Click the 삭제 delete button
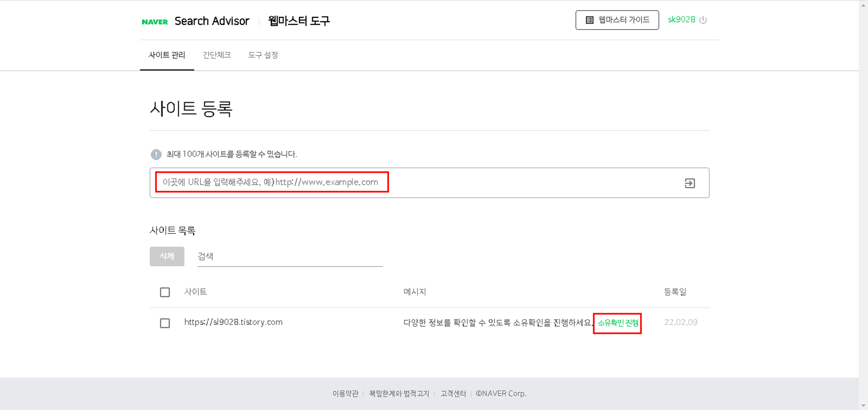Screen dimensions: 868x410 click(167, 256)
